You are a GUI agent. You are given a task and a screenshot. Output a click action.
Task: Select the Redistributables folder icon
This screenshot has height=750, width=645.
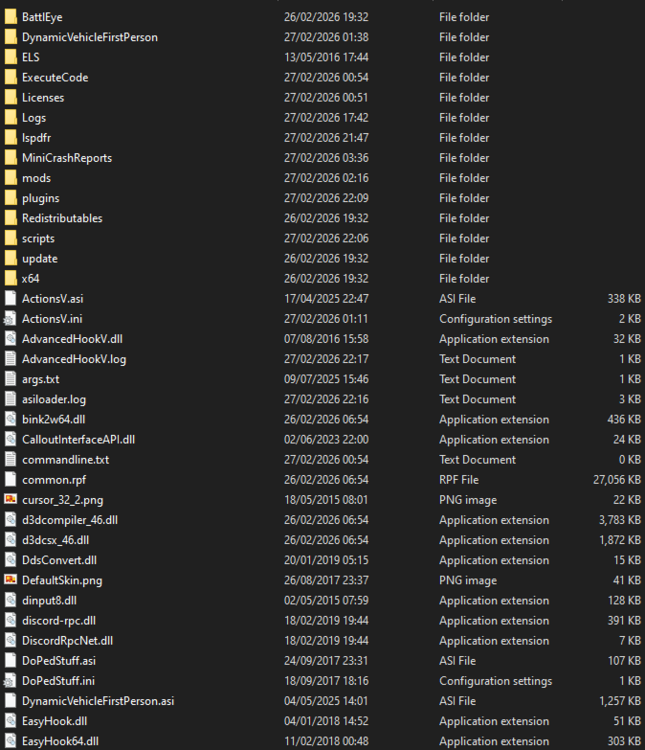coord(11,218)
